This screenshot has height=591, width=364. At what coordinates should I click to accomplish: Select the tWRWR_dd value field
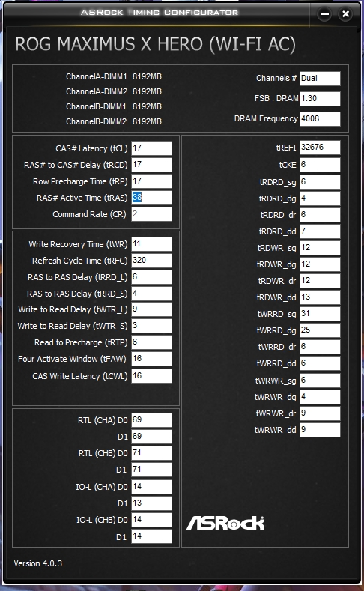320,430
